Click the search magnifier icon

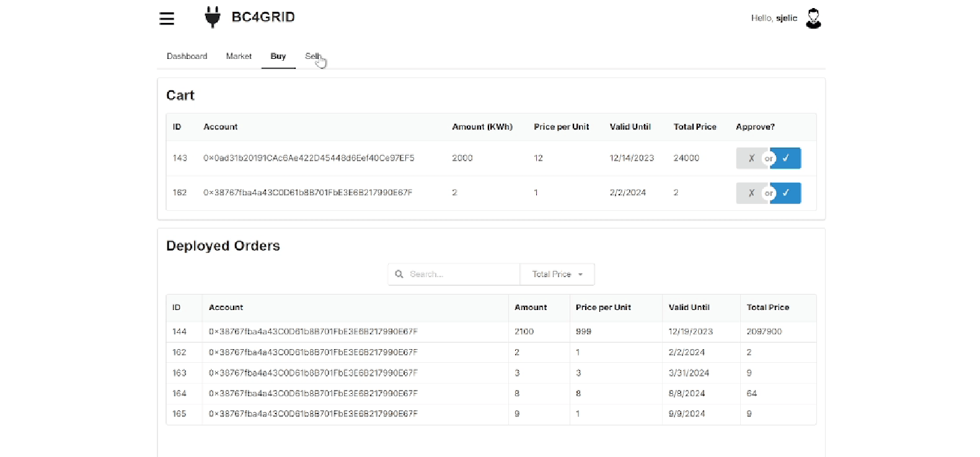pos(399,274)
